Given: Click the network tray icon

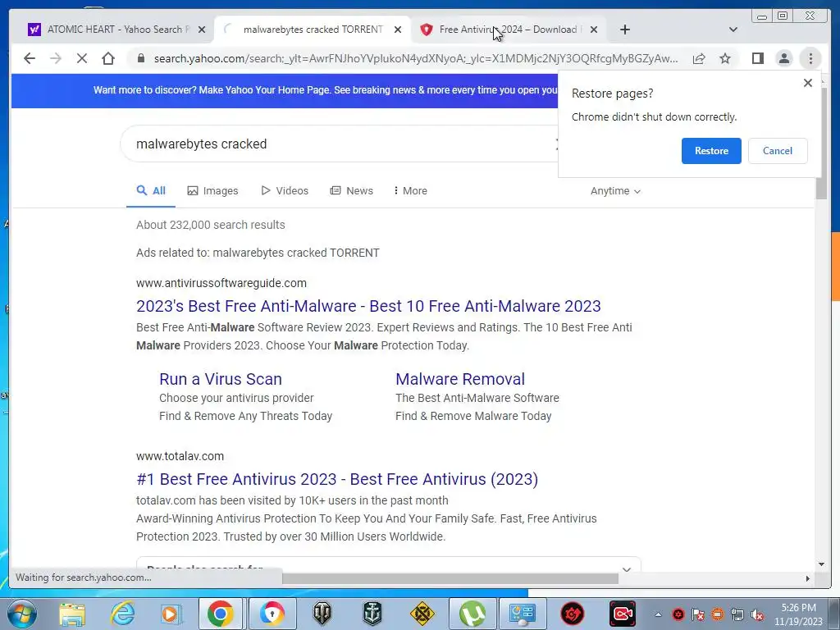Looking at the screenshot, I should coord(737,614).
